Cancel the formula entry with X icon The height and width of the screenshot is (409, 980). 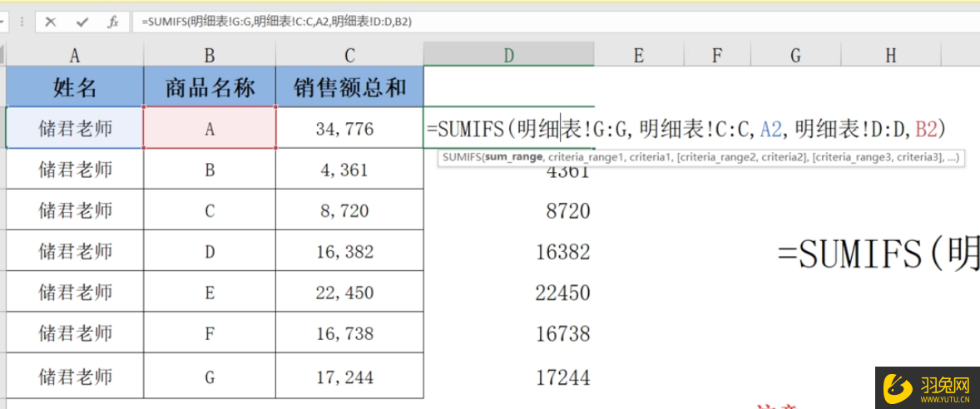[51, 22]
